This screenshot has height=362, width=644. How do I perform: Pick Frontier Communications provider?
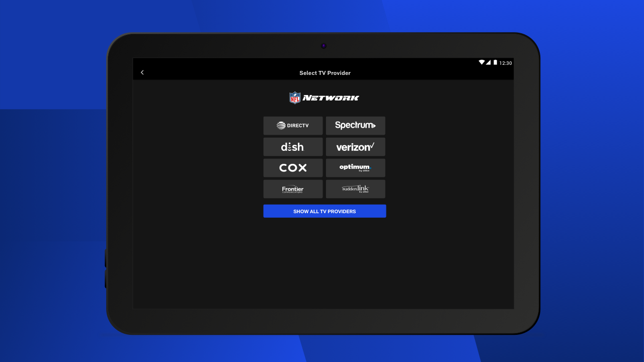pyautogui.click(x=293, y=189)
